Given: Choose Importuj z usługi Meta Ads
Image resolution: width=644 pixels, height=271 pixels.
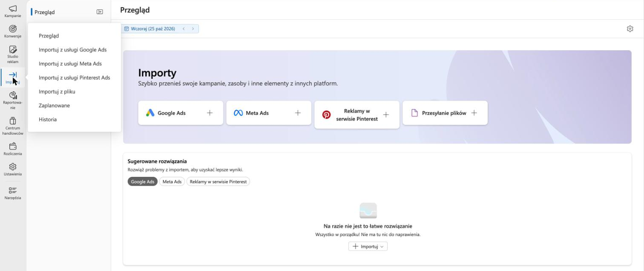Looking at the screenshot, I should pyautogui.click(x=70, y=64).
